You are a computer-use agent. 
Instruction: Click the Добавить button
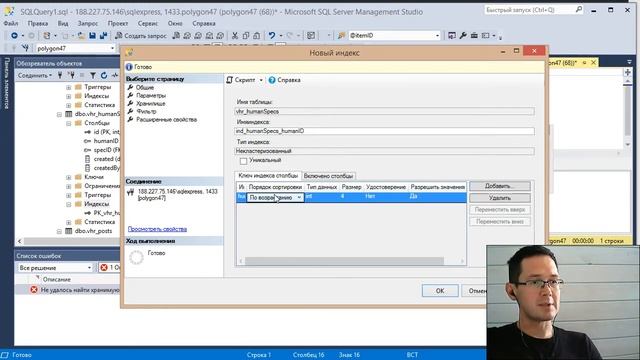(500, 186)
